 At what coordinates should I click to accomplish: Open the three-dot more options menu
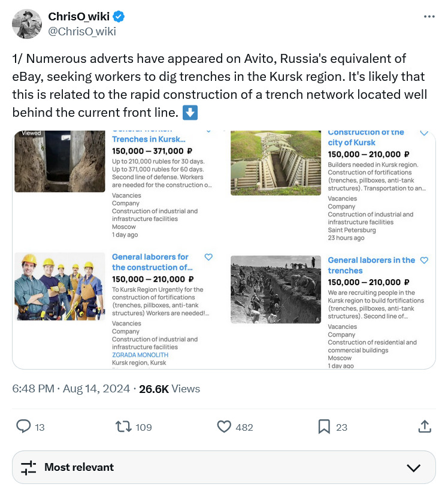(429, 17)
